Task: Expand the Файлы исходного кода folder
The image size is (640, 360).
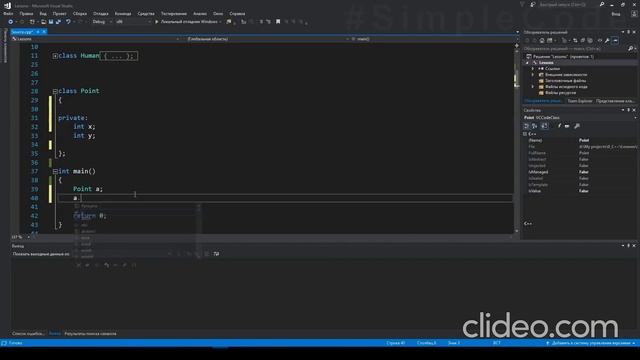Action: pos(533,87)
